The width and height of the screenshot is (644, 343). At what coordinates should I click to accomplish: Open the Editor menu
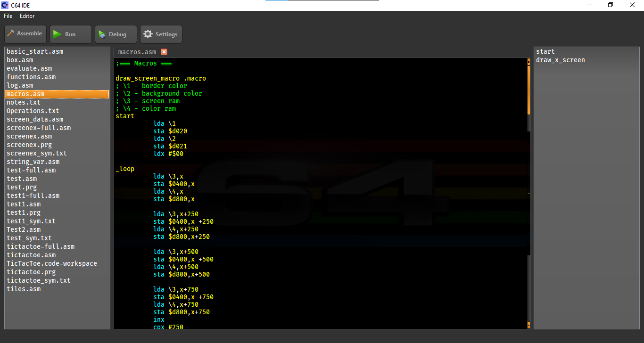tap(27, 16)
